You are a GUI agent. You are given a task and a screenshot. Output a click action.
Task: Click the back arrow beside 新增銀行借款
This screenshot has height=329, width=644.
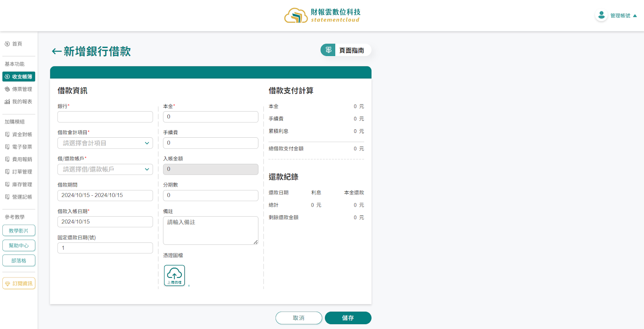tap(56, 52)
